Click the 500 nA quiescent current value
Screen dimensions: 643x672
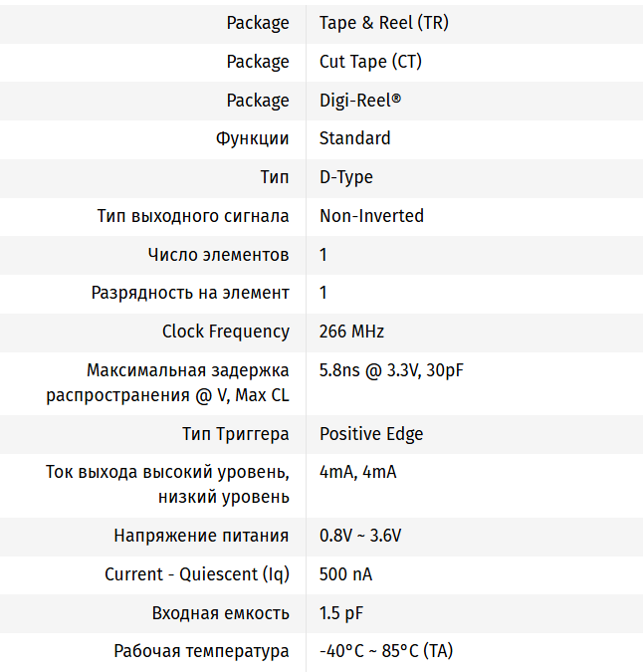coord(345,574)
